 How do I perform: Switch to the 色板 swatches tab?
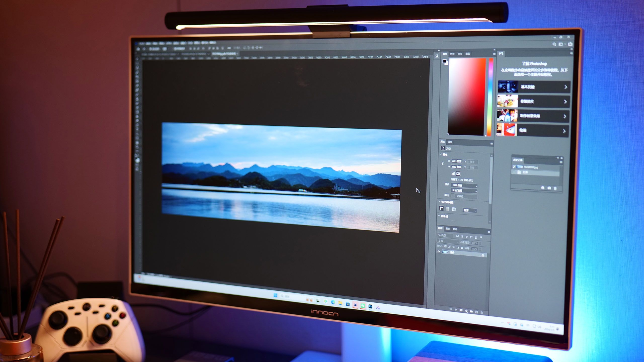(x=452, y=54)
